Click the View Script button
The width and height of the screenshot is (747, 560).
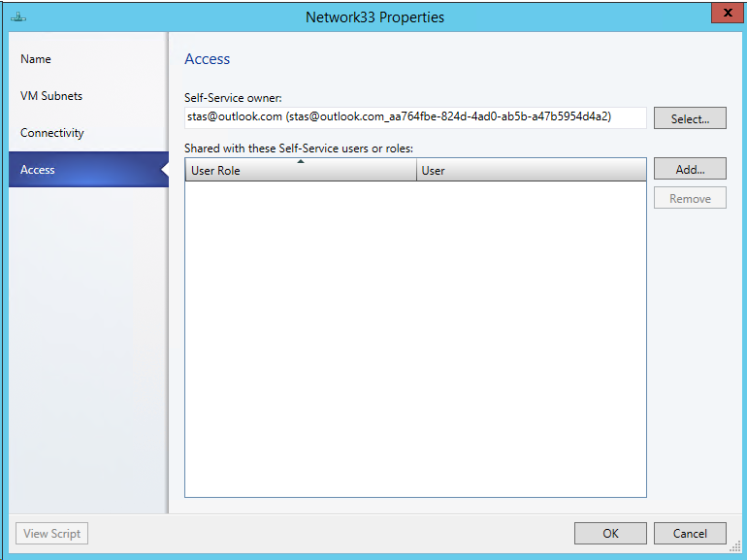52,533
